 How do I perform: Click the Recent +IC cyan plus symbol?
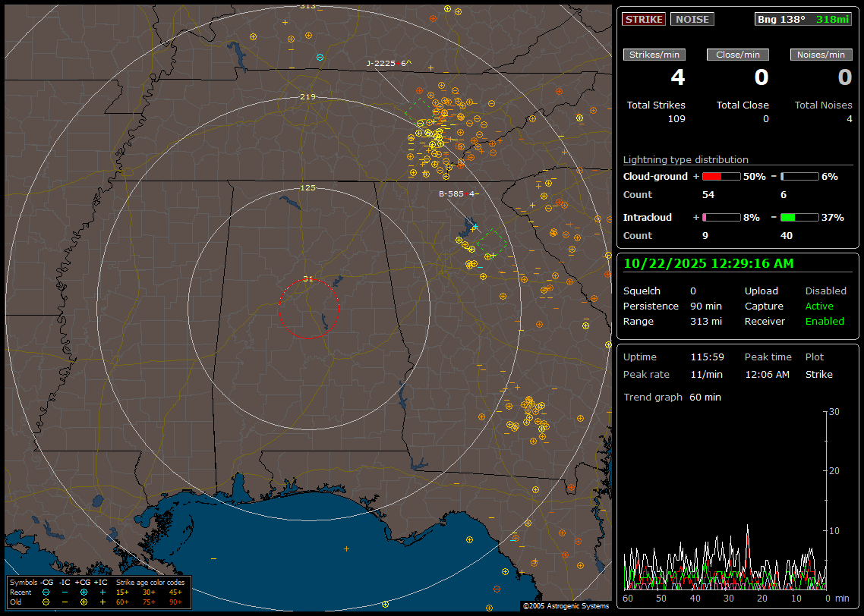coord(102,592)
